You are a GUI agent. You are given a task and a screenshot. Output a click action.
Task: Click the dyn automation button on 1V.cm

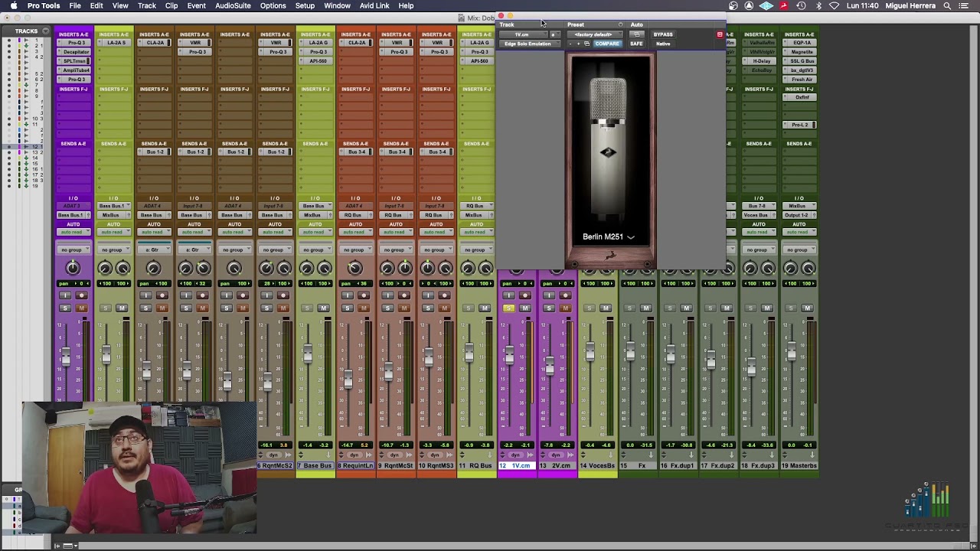514,455
